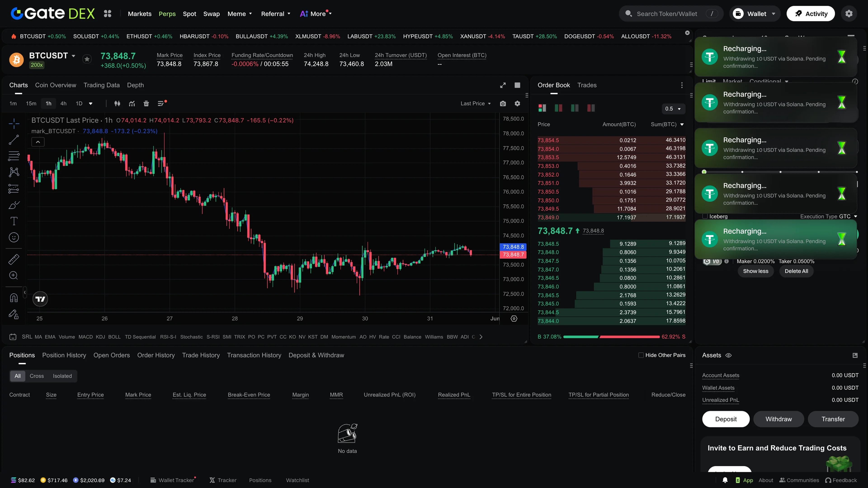This screenshot has height=488, width=868.
Task: Focus the Search Token/Wallet field
Action: (670, 14)
